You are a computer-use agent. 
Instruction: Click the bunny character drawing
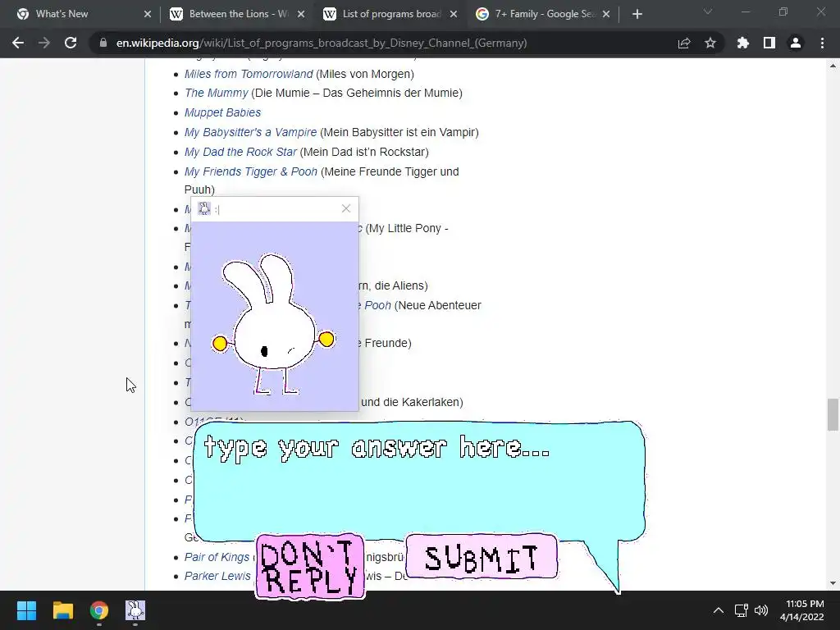(272, 324)
